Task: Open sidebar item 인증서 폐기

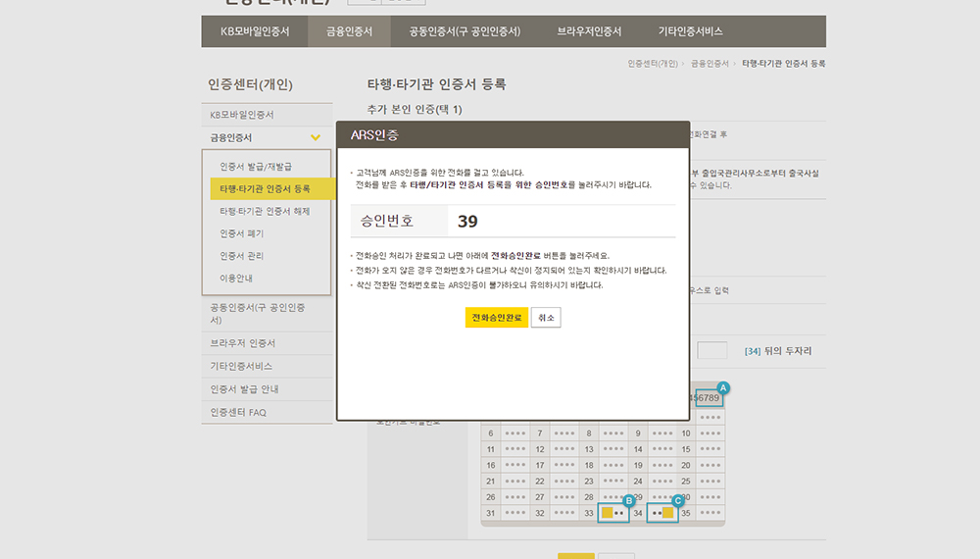Action: tap(241, 233)
